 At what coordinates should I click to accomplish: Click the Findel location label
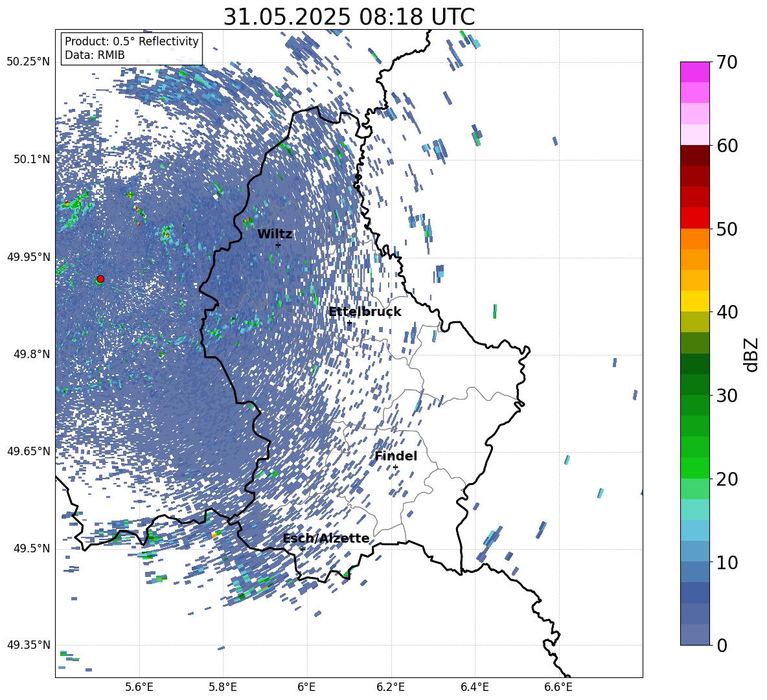(x=396, y=456)
